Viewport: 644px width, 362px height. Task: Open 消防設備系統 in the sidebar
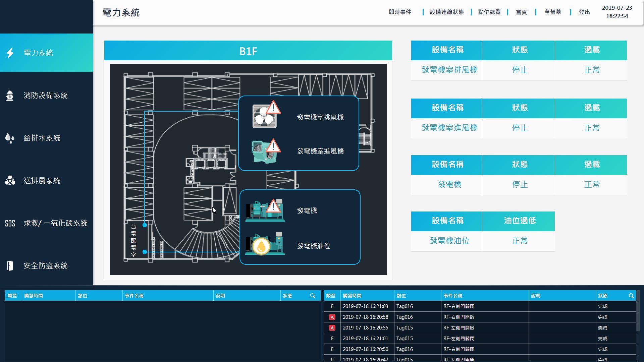pos(47,96)
